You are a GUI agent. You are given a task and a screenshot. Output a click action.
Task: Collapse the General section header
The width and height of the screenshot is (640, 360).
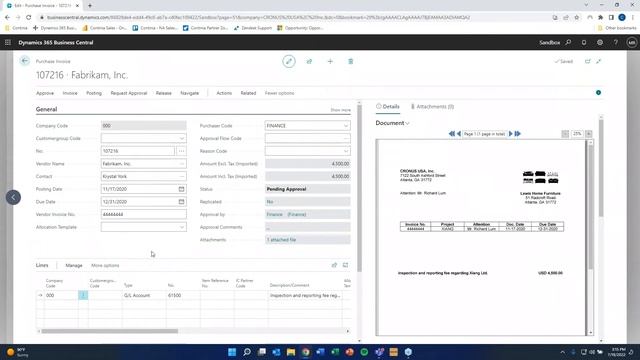47,109
